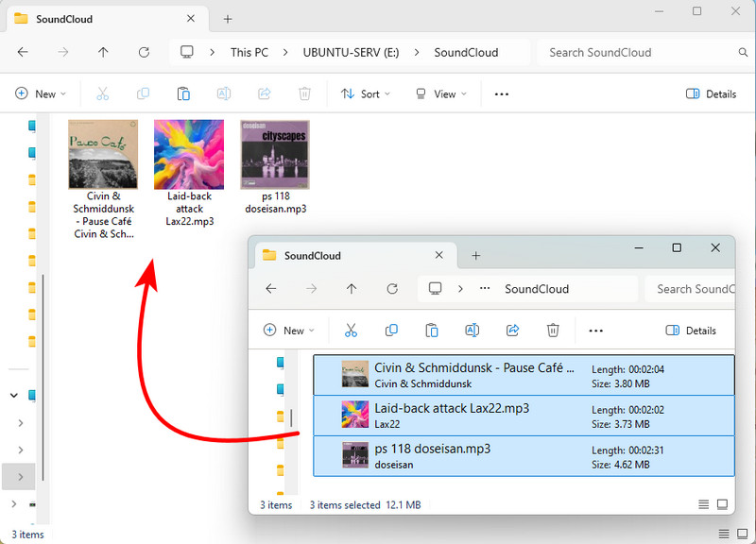The image size is (756, 544).
Task: Click Up arrow in rear window
Action: click(x=103, y=52)
